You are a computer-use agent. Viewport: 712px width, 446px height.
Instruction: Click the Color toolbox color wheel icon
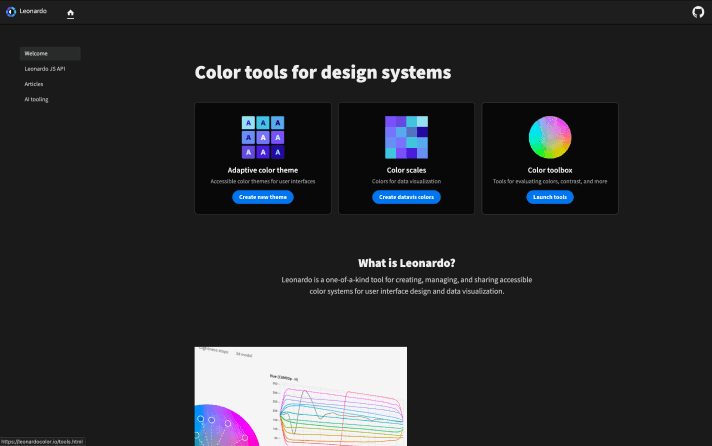click(x=550, y=137)
